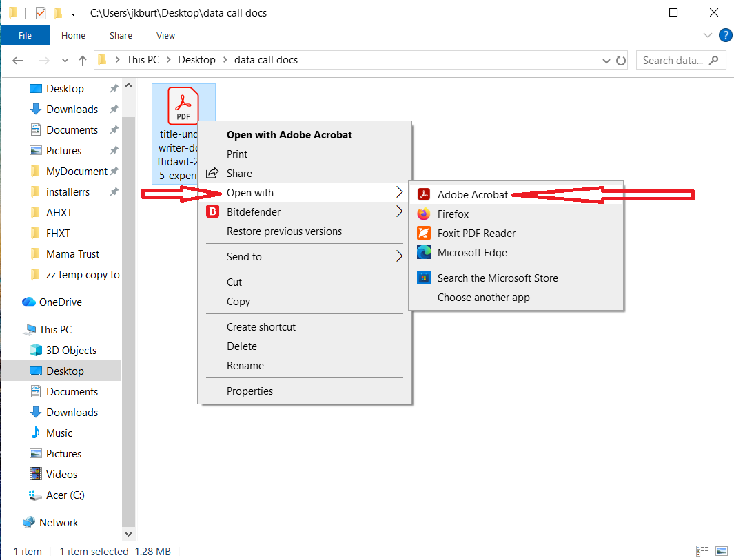Viewport: 734px width, 560px height.
Task: Select 'Choose another app'
Action: pos(484,297)
